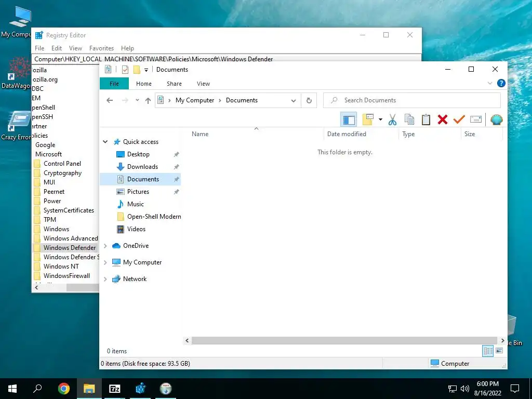The height and width of the screenshot is (399, 532).
Task: Select Open-Shell Modern folder in sidebar
Action: click(x=154, y=217)
